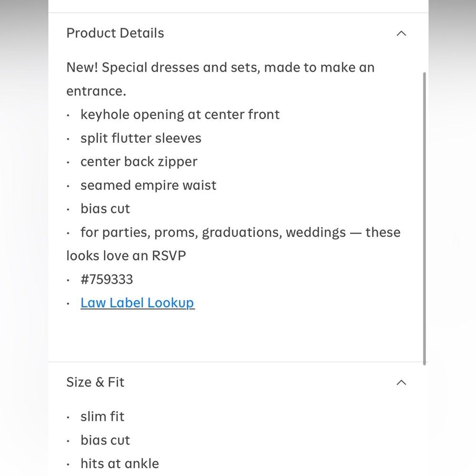476x476 pixels.
Task: Click the Product Details heading
Action: (115, 33)
